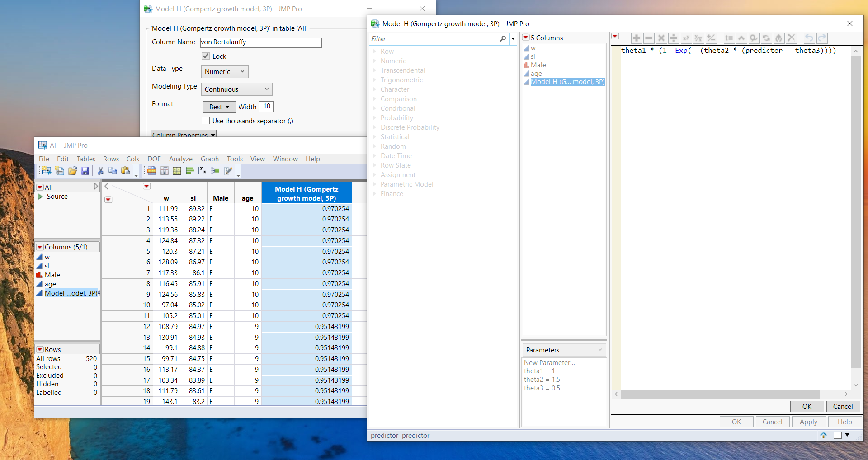Click the magnifier icon in the Filter box
The width and height of the screenshot is (868, 460).
[x=503, y=39]
